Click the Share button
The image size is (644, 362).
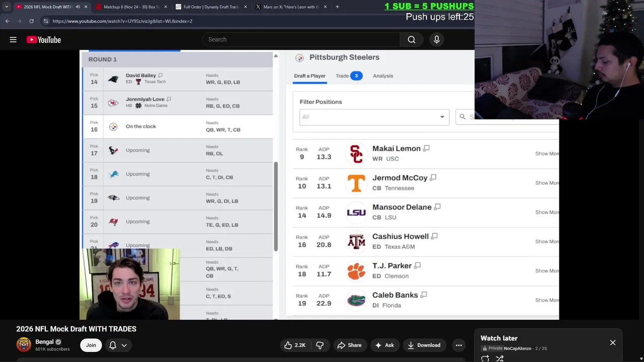tap(349, 345)
